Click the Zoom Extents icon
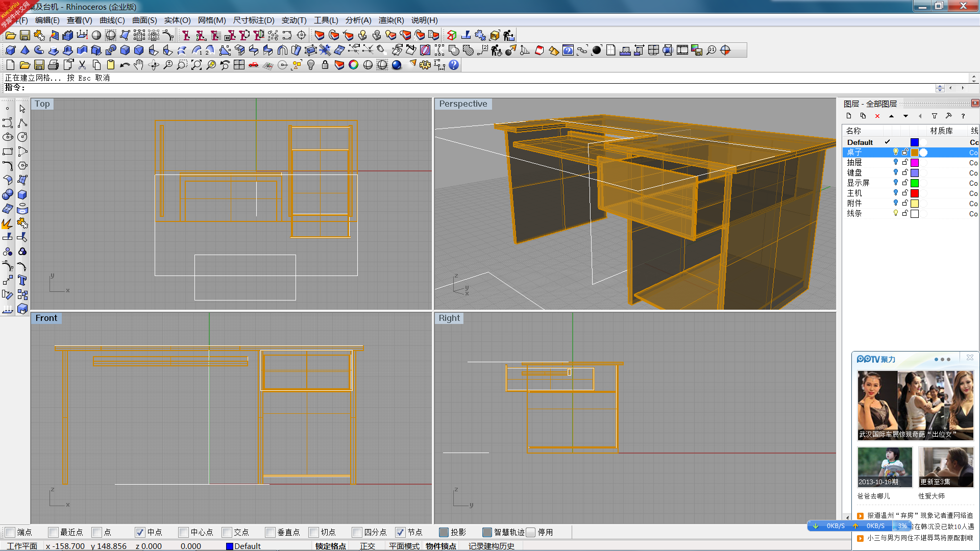 pyautogui.click(x=197, y=65)
